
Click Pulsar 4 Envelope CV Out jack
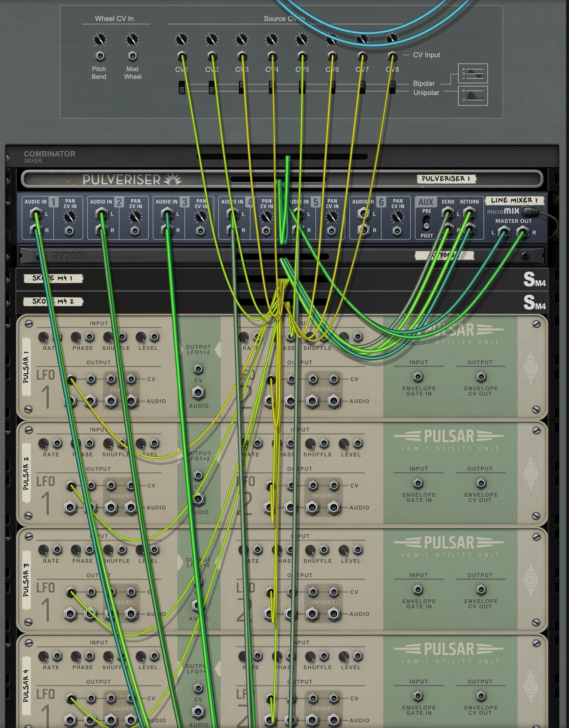(481, 696)
